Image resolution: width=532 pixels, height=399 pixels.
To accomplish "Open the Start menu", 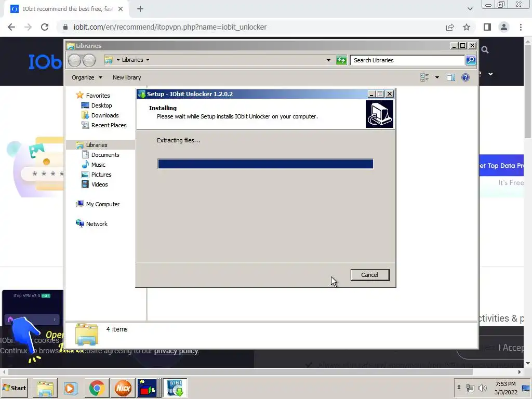I will pyautogui.click(x=14, y=388).
